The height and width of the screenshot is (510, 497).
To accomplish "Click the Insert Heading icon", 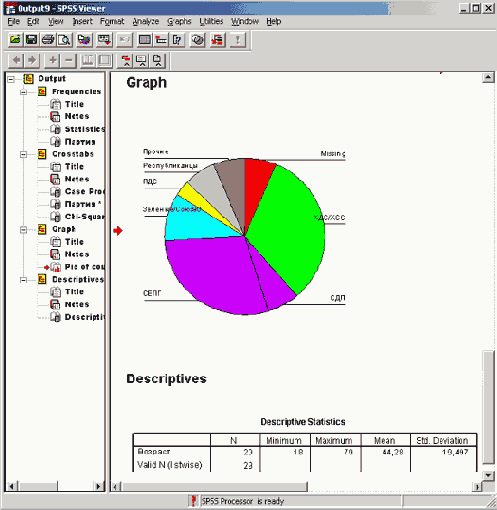I will (126, 61).
